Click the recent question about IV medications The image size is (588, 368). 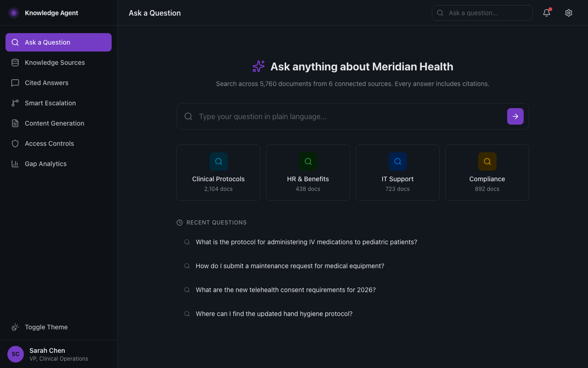pyautogui.click(x=306, y=241)
